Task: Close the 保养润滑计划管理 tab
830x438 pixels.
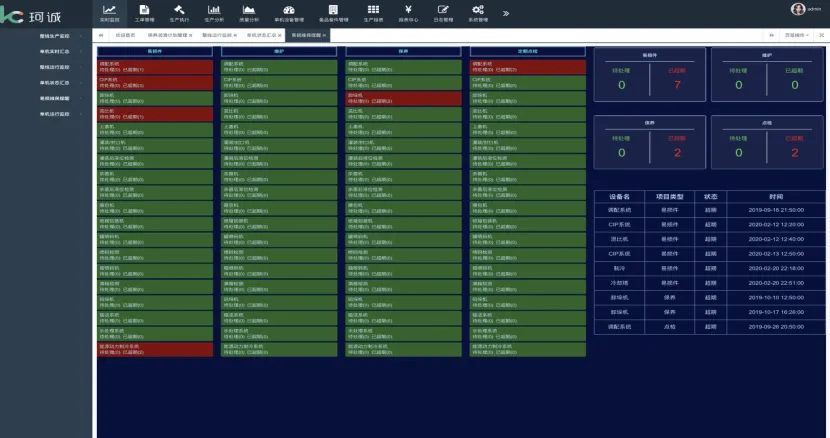Action: point(191,34)
